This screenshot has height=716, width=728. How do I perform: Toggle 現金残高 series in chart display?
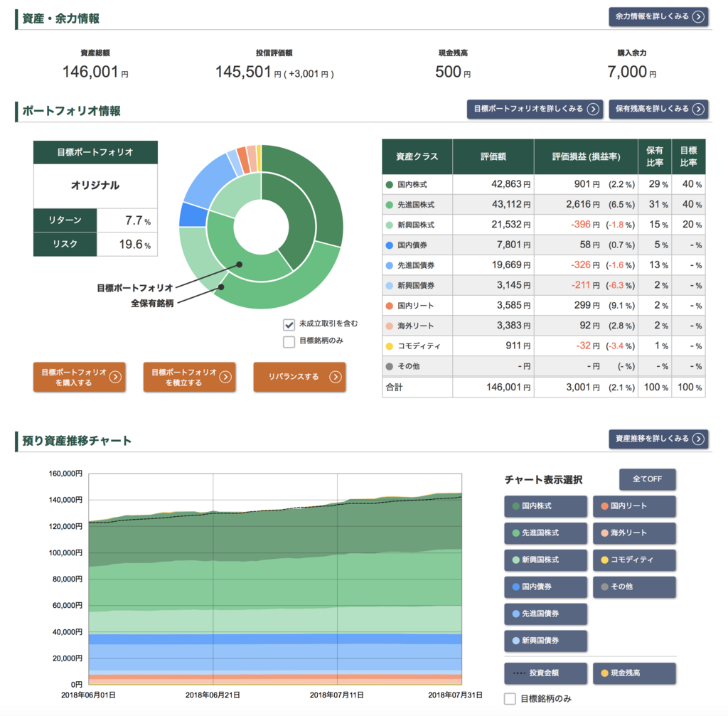click(634, 673)
